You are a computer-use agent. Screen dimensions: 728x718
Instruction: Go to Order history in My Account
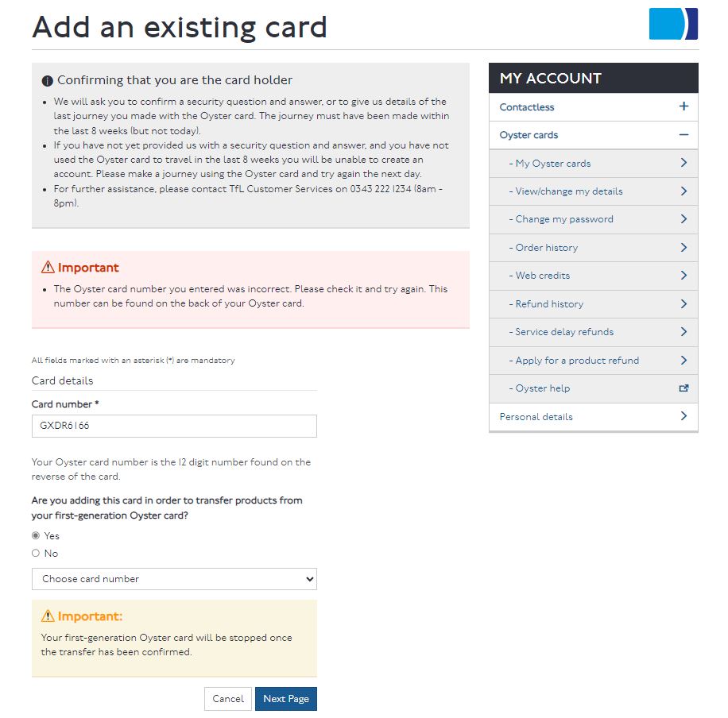coord(594,248)
